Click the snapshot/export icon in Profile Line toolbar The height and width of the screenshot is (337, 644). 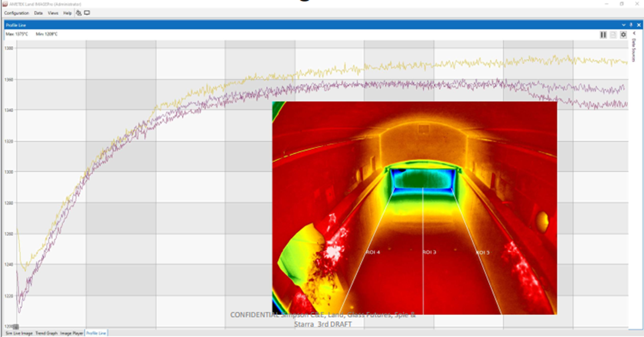coord(613,34)
